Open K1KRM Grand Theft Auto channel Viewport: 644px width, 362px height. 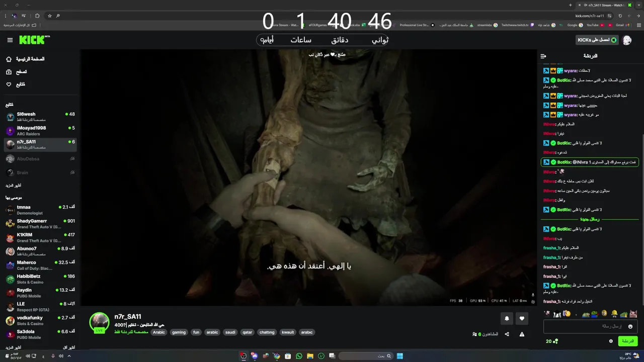40,237
